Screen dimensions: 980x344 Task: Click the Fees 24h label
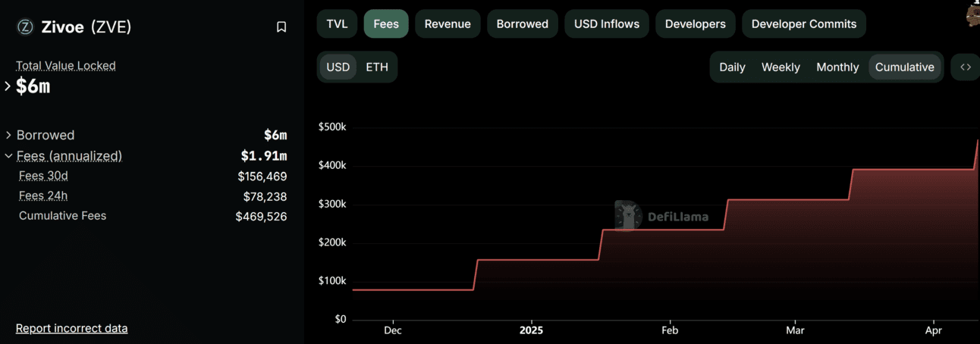43,195
